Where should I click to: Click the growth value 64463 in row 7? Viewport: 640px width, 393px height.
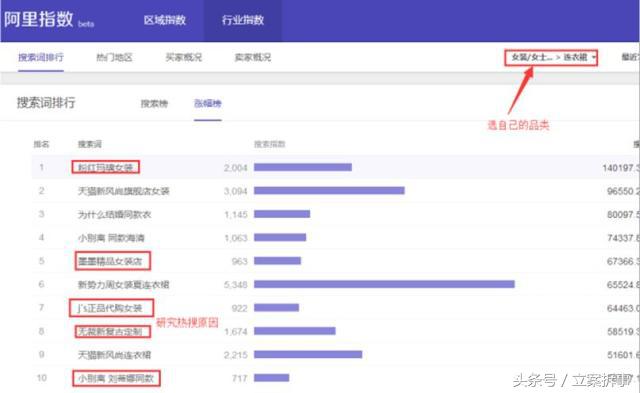pos(623,308)
